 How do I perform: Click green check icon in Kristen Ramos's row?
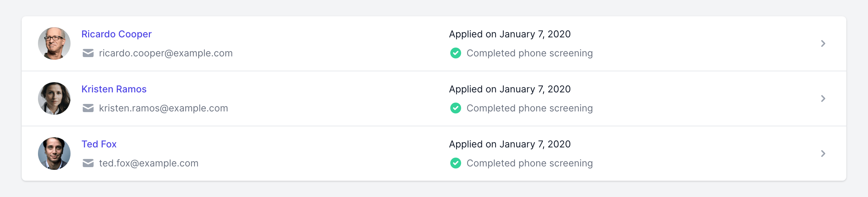point(455,108)
